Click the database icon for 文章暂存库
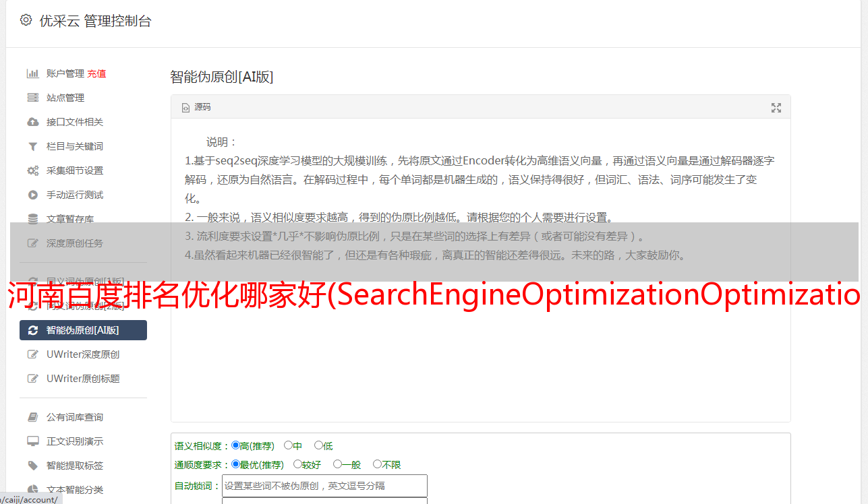This screenshot has height=504, width=868. click(32, 219)
